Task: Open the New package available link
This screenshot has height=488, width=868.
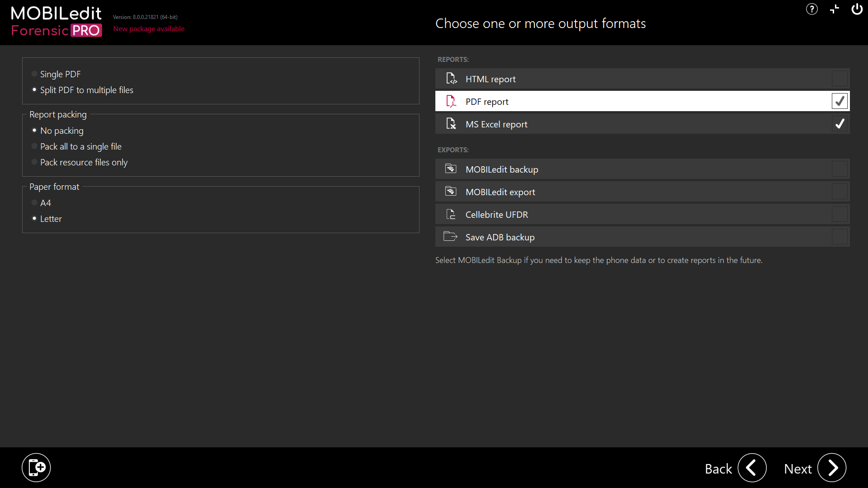Action: 149,29
